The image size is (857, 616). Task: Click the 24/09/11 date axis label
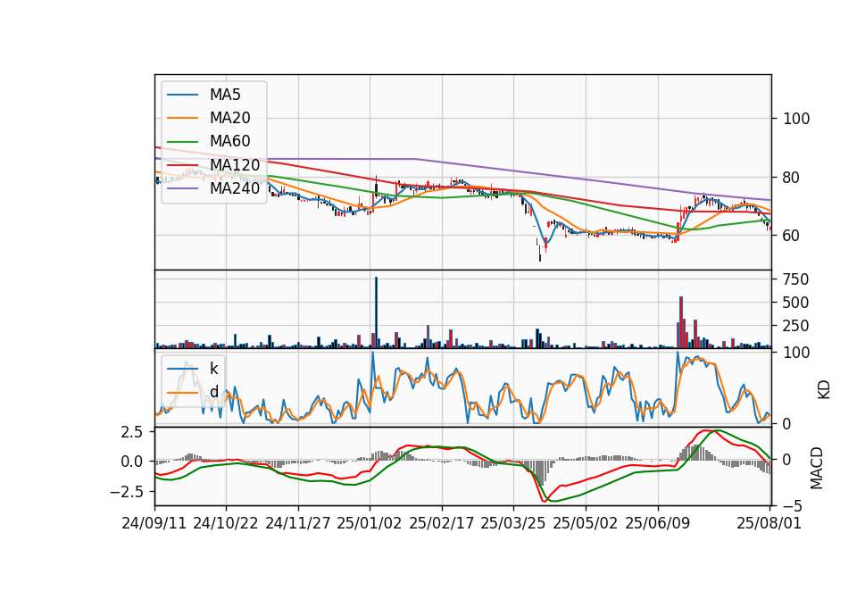pos(154,523)
